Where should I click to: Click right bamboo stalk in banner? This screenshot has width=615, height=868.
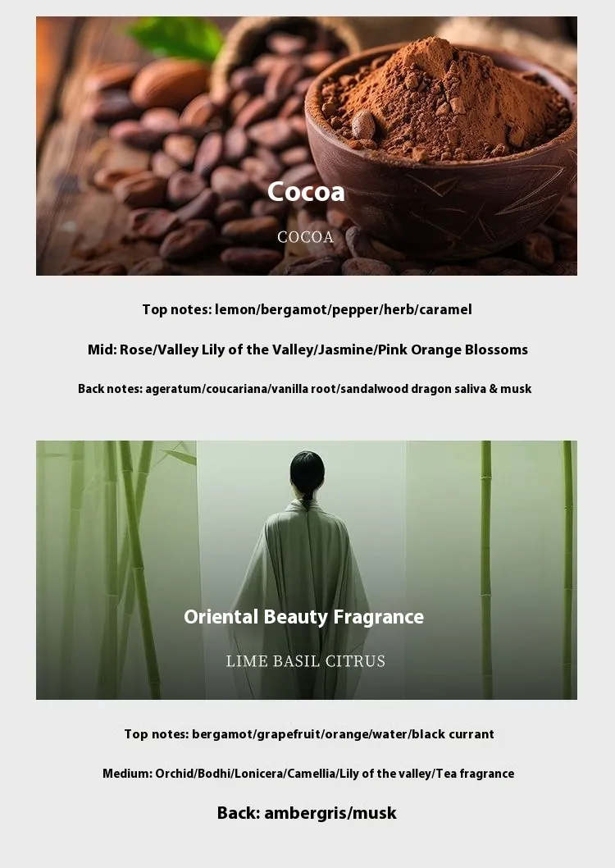pyautogui.click(x=485, y=570)
